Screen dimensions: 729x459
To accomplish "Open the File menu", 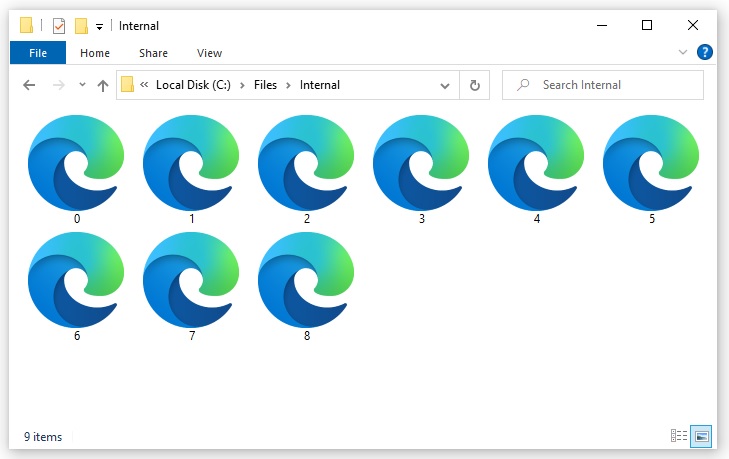I will tap(38, 53).
